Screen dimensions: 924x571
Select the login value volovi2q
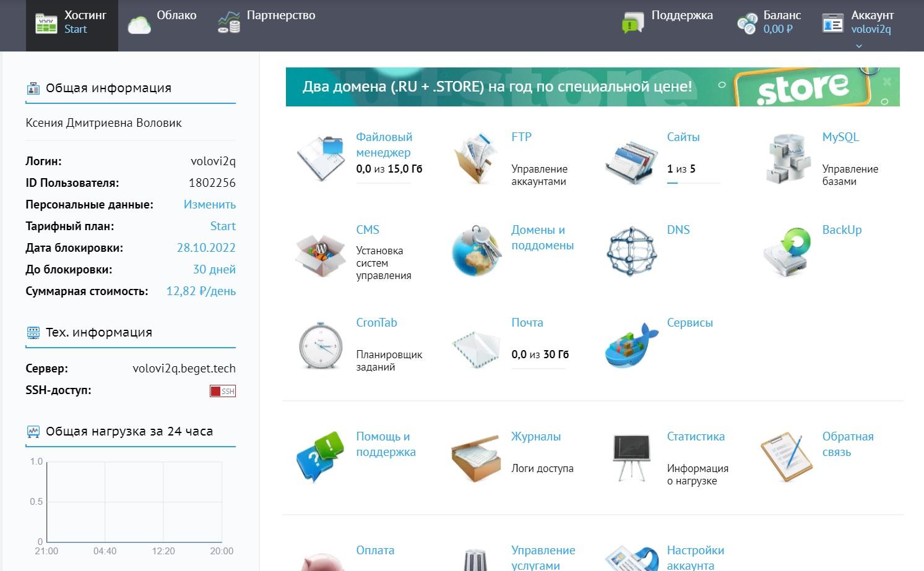pos(213,161)
